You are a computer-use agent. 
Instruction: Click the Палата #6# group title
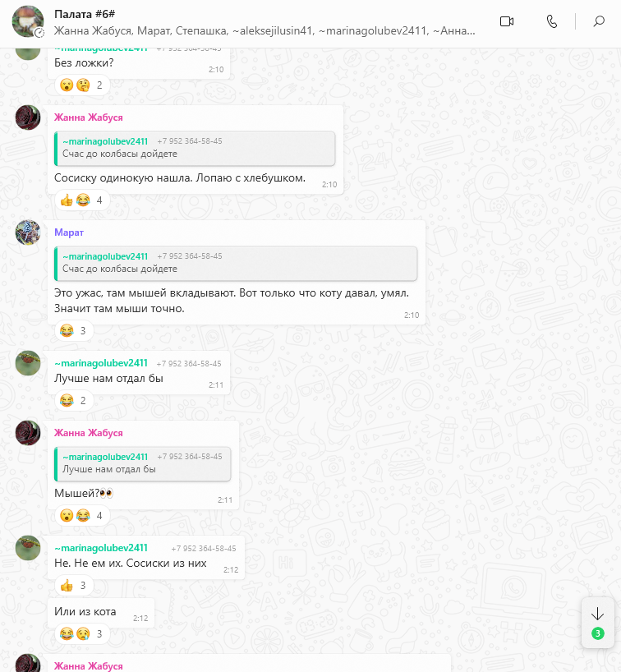point(85,14)
